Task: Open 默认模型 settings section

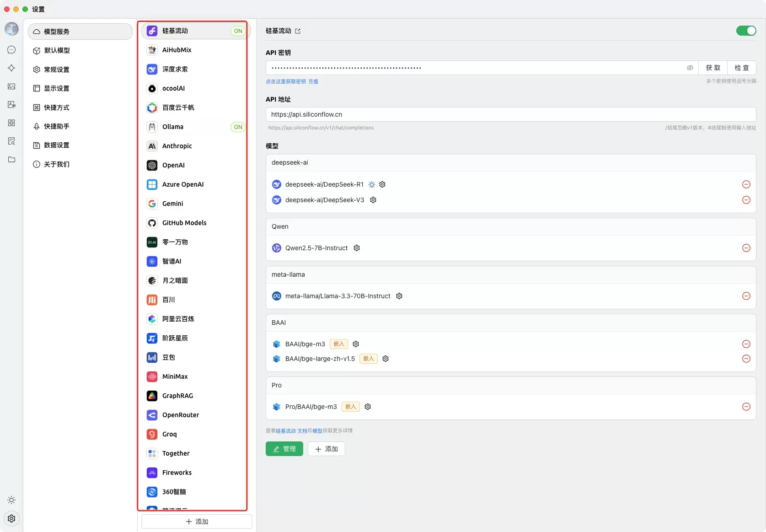Action: tap(80, 50)
